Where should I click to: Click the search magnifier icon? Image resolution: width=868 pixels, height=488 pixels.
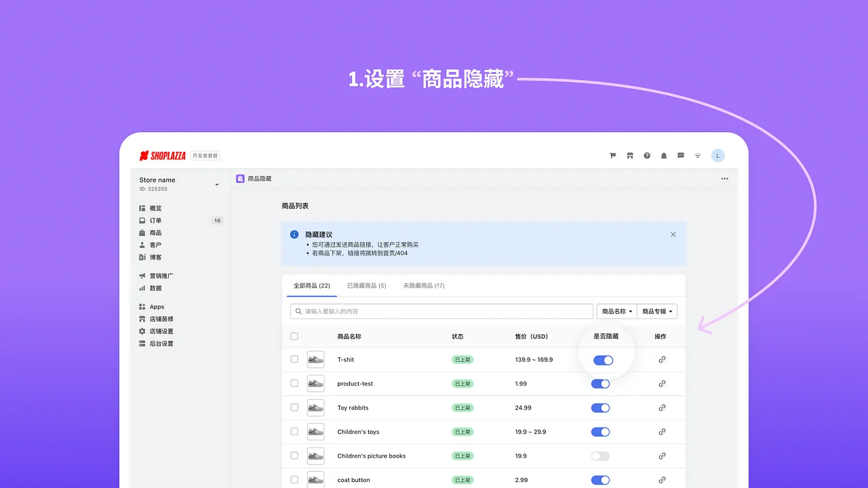[x=298, y=311]
